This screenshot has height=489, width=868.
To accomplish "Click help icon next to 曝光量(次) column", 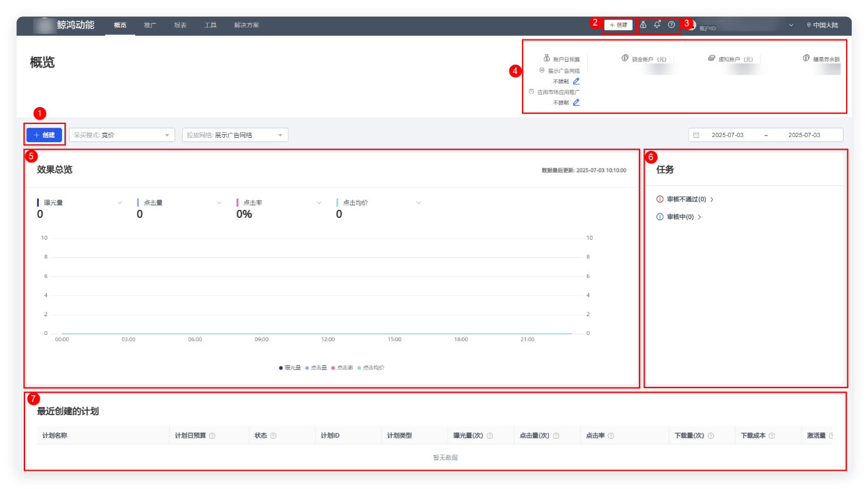I will click(x=489, y=436).
